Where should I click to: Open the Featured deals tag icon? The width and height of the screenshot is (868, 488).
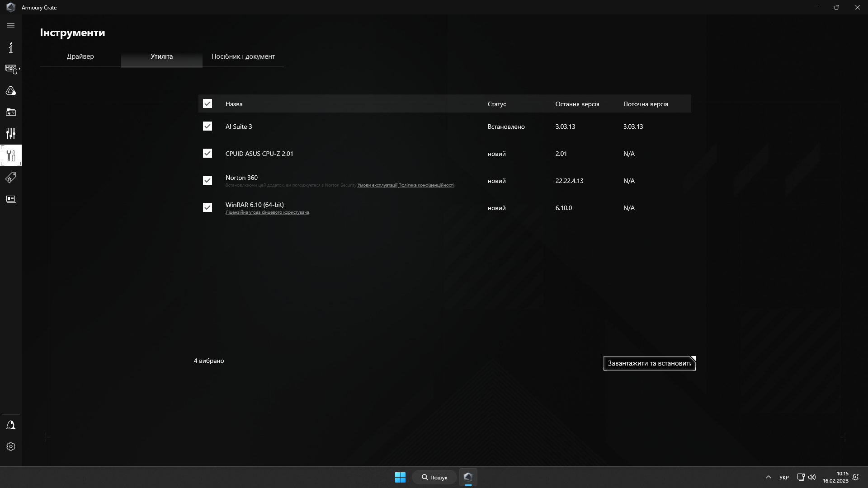(x=11, y=178)
